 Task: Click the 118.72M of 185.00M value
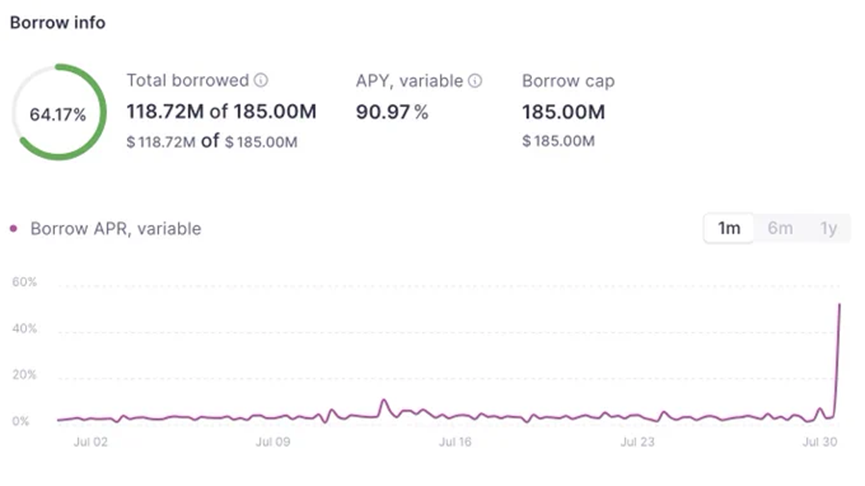(221, 111)
